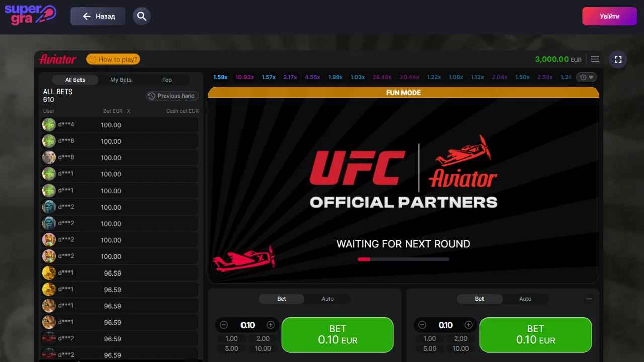Open the 1.99x round result
The height and width of the screenshot is (362, 644).
335,77
